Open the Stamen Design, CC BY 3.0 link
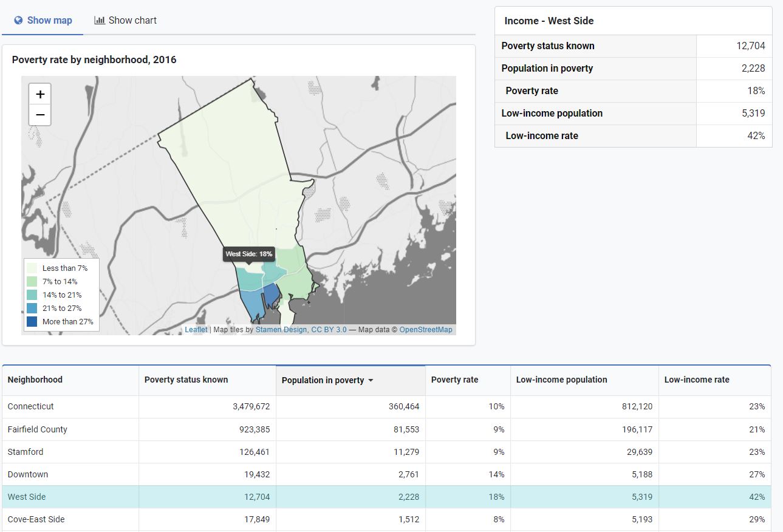 click(302, 329)
